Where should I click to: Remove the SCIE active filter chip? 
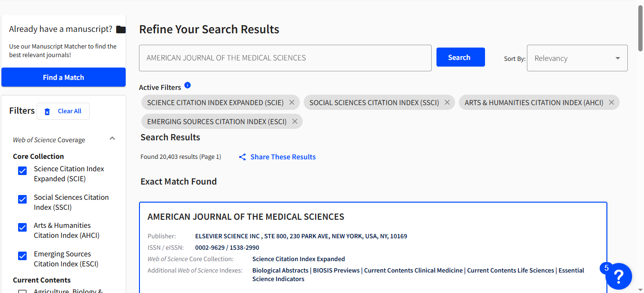pyautogui.click(x=292, y=103)
